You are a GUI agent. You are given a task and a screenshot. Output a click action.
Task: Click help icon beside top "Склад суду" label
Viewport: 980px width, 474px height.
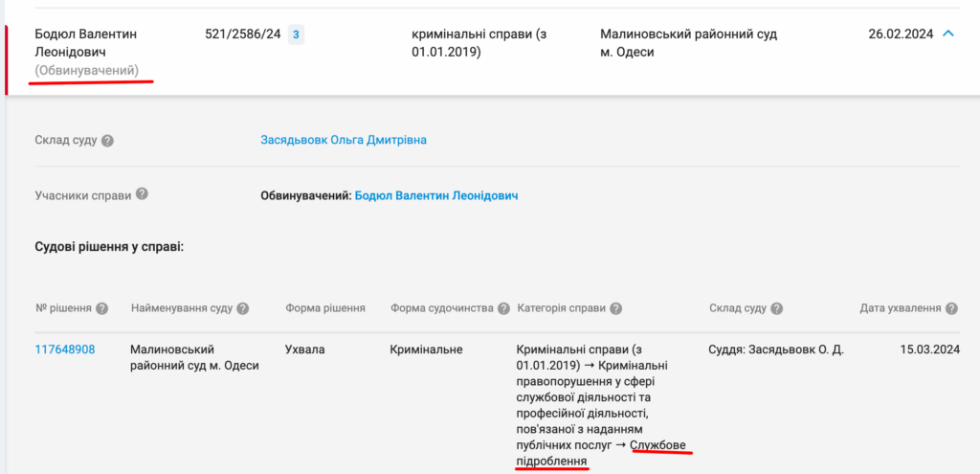click(x=108, y=141)
